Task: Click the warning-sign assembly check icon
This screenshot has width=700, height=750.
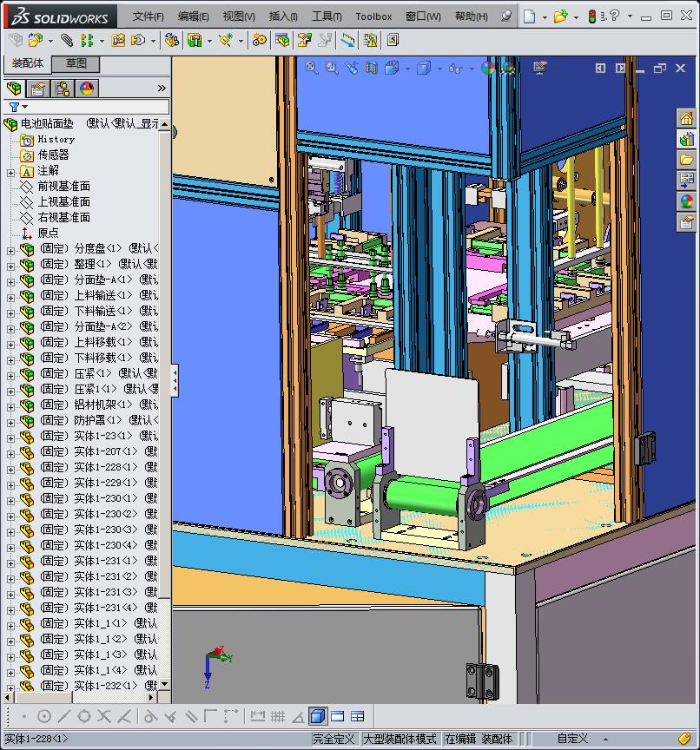Action: pyautogui.click(x=370, y=41)
